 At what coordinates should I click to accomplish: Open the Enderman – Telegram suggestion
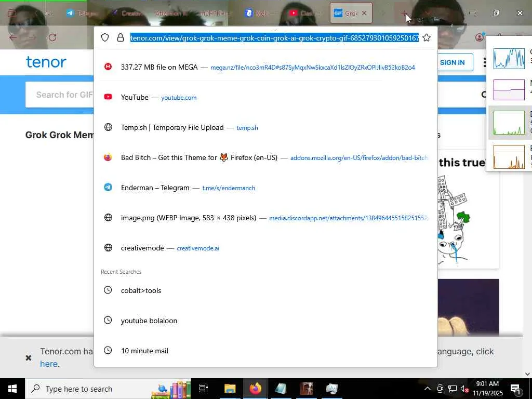point(265,188)
